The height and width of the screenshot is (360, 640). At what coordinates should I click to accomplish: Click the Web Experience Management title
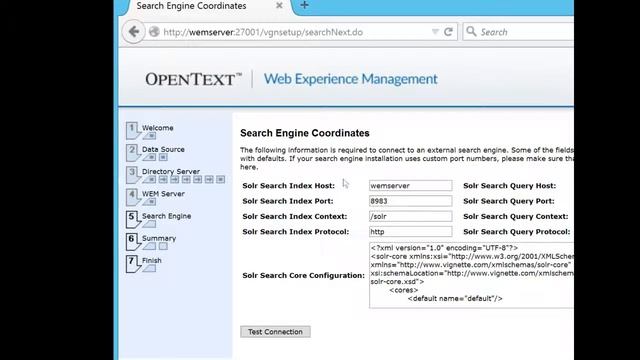351,79
